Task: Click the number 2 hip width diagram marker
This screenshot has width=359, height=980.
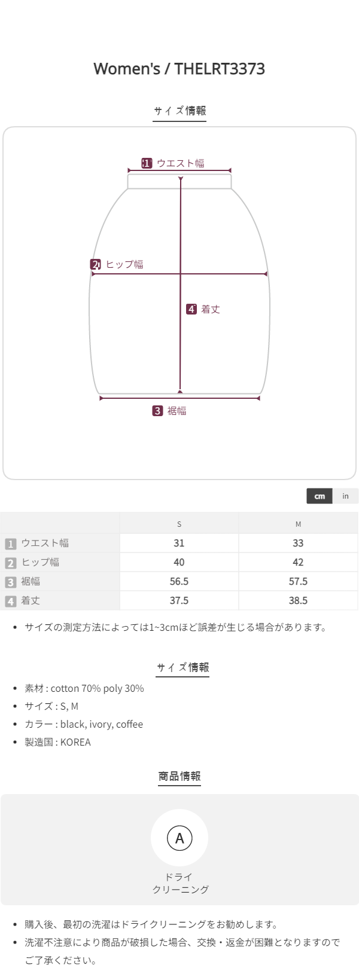Action: [96, 264]
